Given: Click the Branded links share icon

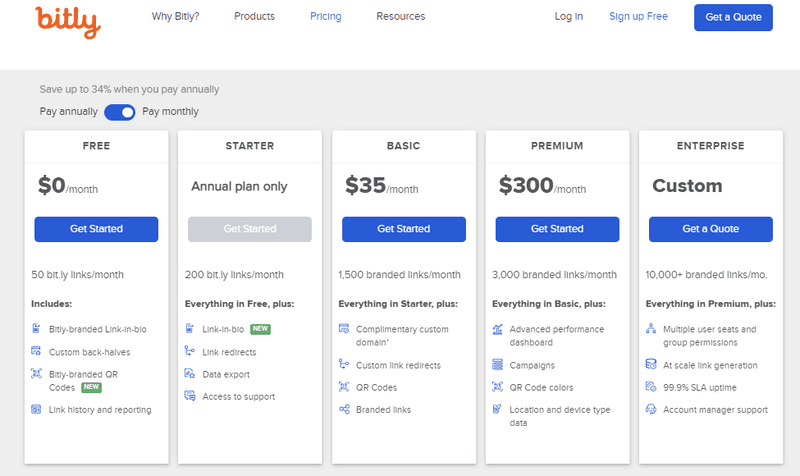Looking at the screenshot, I should click(x=344, y=409).
